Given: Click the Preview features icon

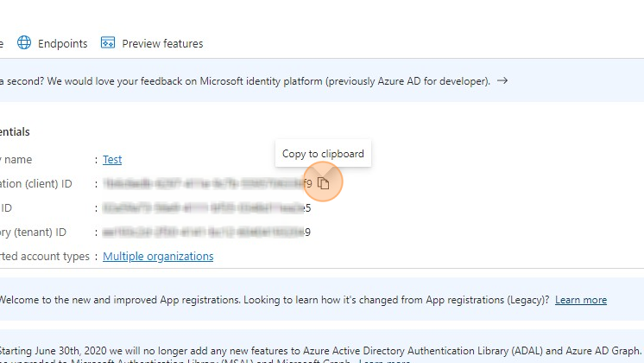Looking at the screenshot, I should coord(108,43).
